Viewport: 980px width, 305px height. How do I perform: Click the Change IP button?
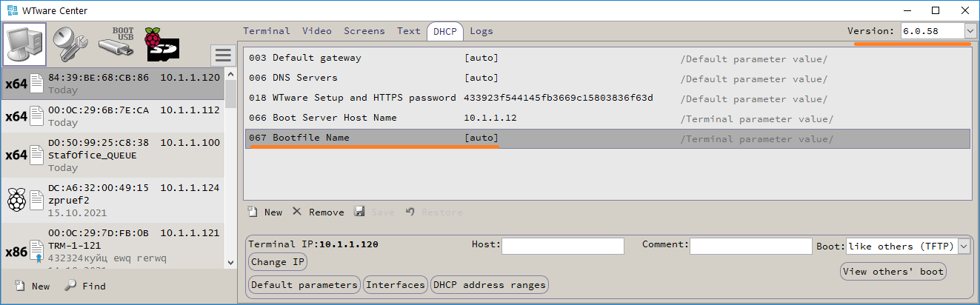click(x=278, y=262)
